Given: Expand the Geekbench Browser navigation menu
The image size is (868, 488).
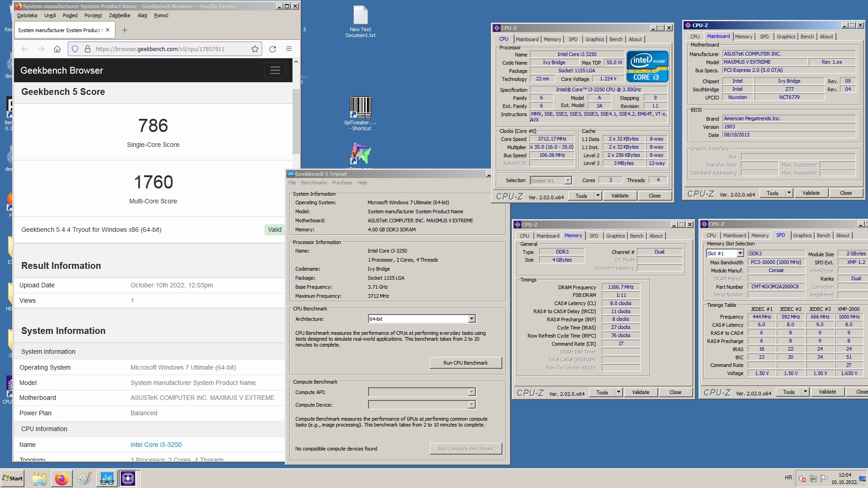Looking at the screenshot, I should coord(275,70).
